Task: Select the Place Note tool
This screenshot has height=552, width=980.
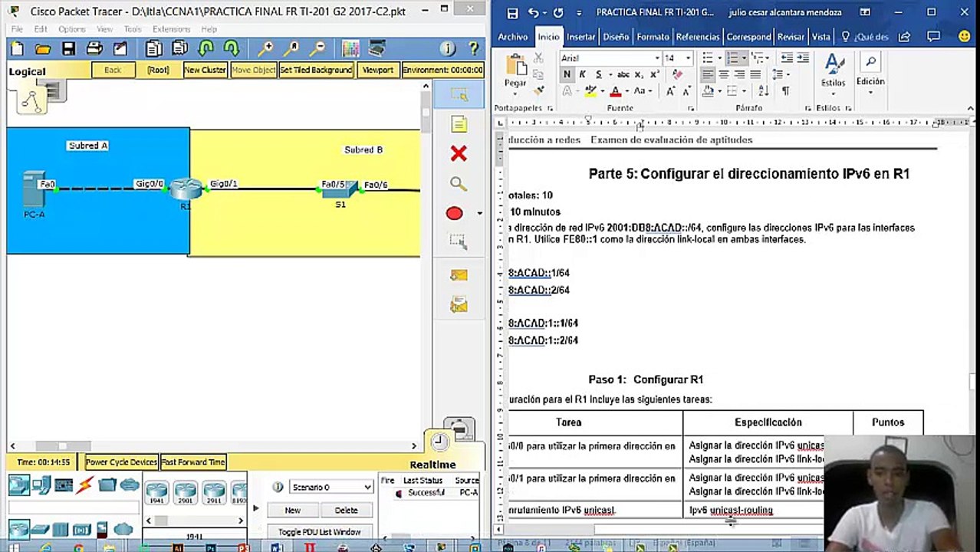Action: 459,124
